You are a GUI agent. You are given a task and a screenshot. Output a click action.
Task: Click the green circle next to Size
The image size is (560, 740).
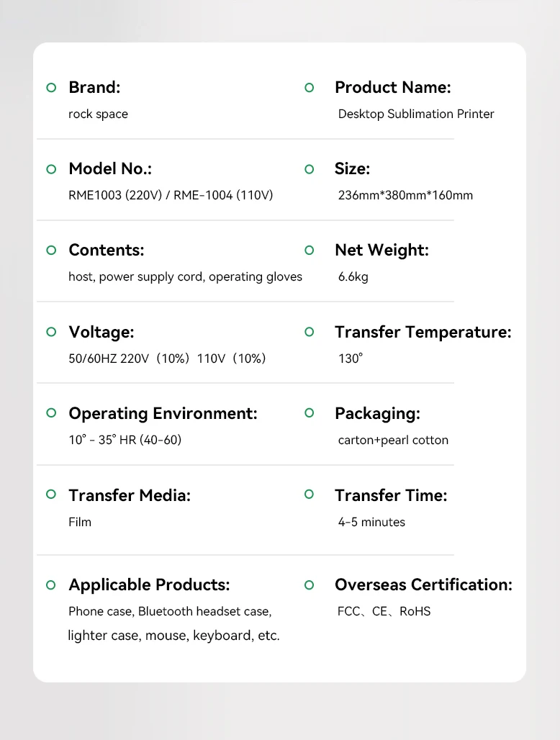(x=310, y=169)
